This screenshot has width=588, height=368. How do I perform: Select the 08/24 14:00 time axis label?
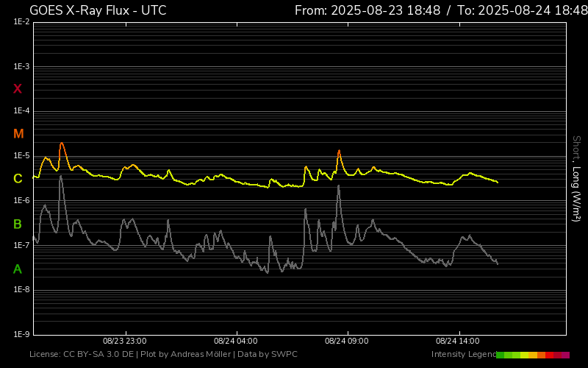457,341
